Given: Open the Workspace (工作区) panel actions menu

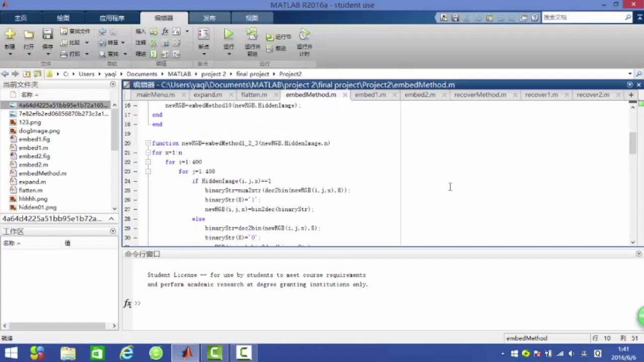Looking at the screenshot, I should (113, 231).
